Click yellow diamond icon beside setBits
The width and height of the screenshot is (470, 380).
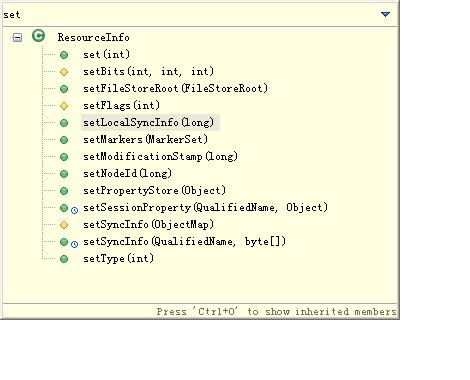64,72
